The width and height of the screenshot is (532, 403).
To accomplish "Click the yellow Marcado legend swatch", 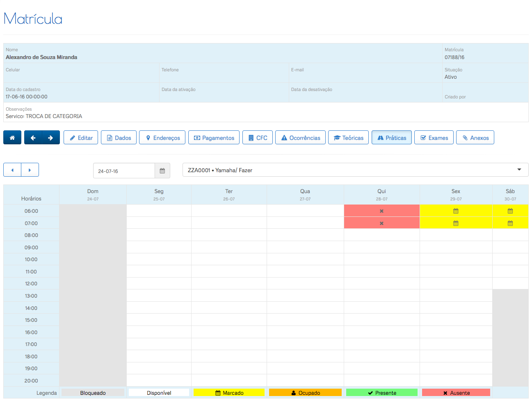I will point(229,393).
